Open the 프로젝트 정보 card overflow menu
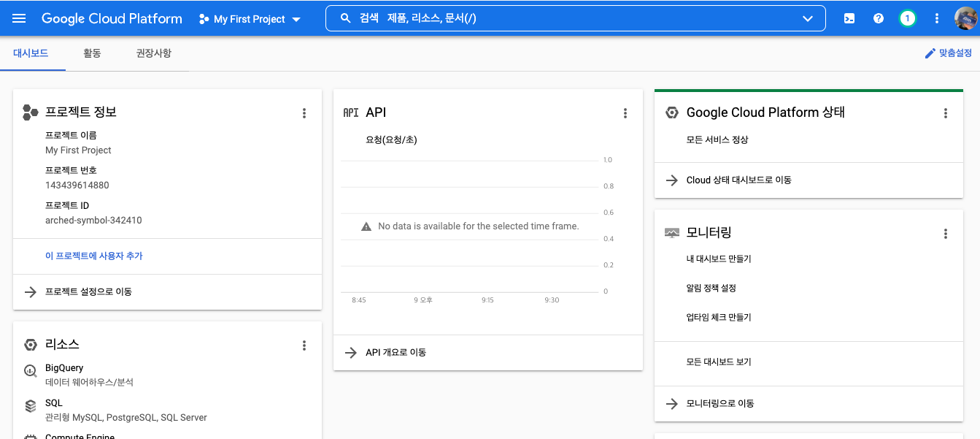Viewport: 980px width, 439px height. pos(304,113)
